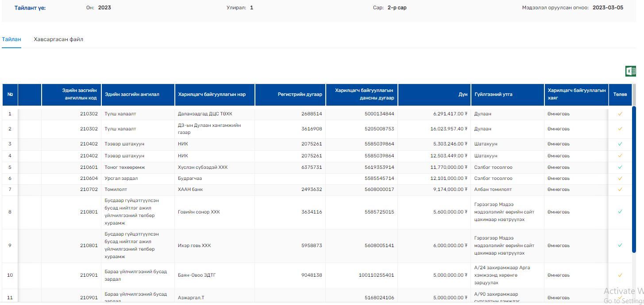The height and width of the screenshot is (305, 644).
Task: Click the vertical table scrollbar
Action: coord(634,177)
